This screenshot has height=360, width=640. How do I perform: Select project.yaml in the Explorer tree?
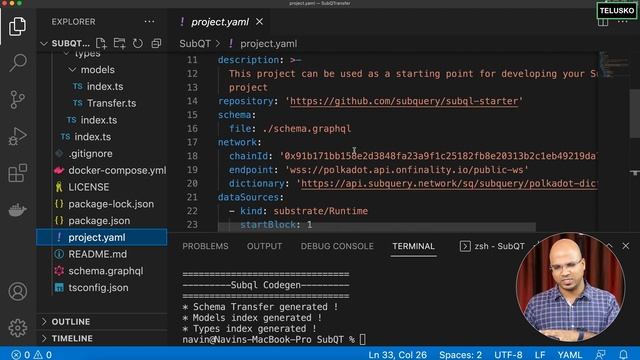(x=102, y=237)
